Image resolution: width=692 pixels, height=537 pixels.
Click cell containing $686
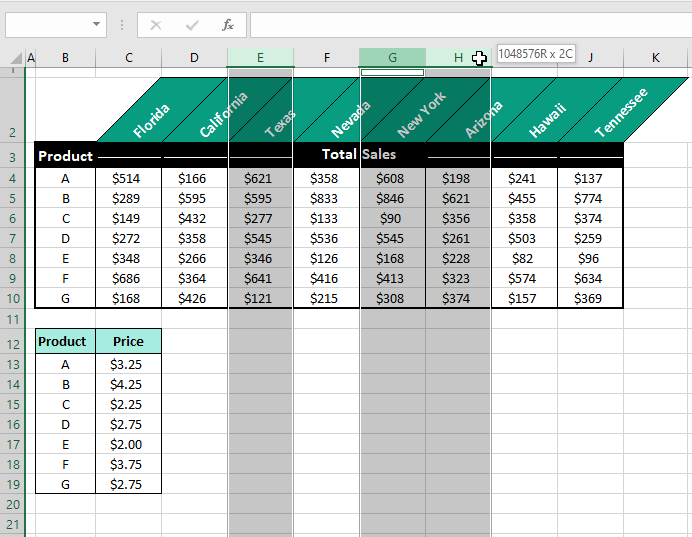[x=128, y=279]
